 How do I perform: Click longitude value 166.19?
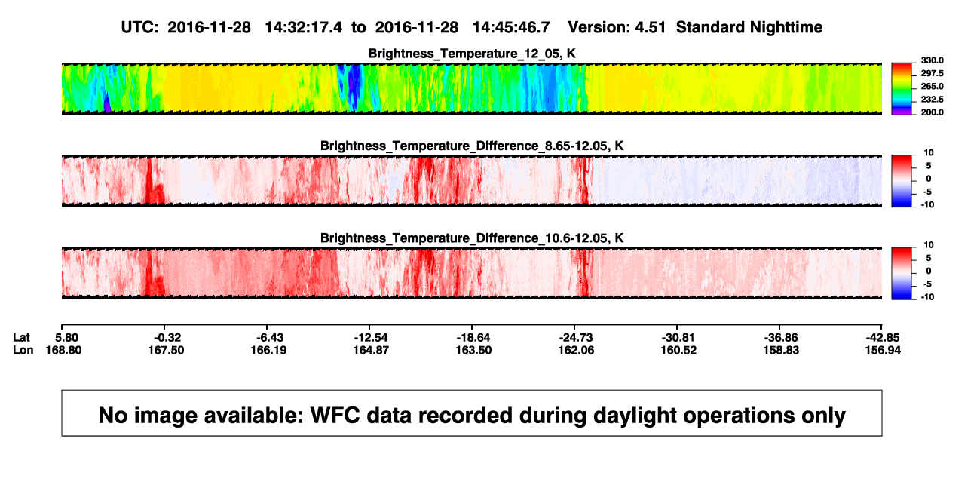point(269,350)
